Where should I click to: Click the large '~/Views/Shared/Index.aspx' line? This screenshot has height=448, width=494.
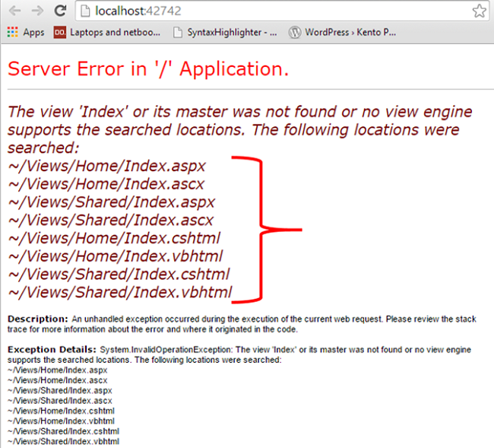click(x=112, y=202)
